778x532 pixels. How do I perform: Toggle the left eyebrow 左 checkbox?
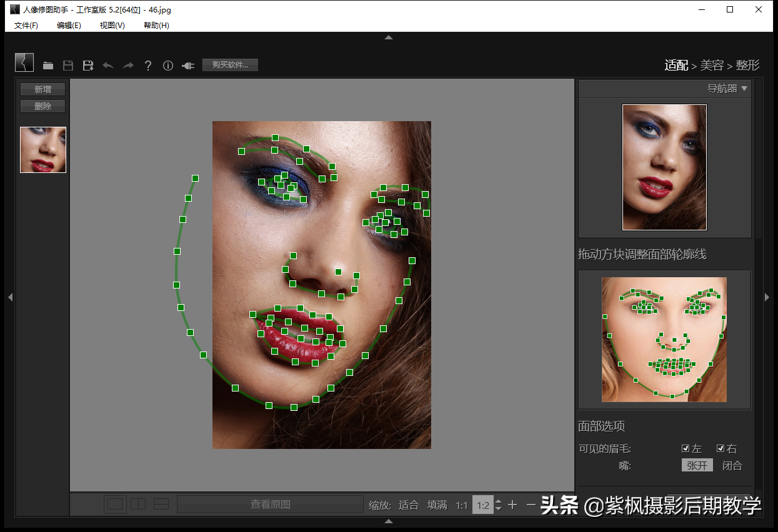(x=686, y=448)
